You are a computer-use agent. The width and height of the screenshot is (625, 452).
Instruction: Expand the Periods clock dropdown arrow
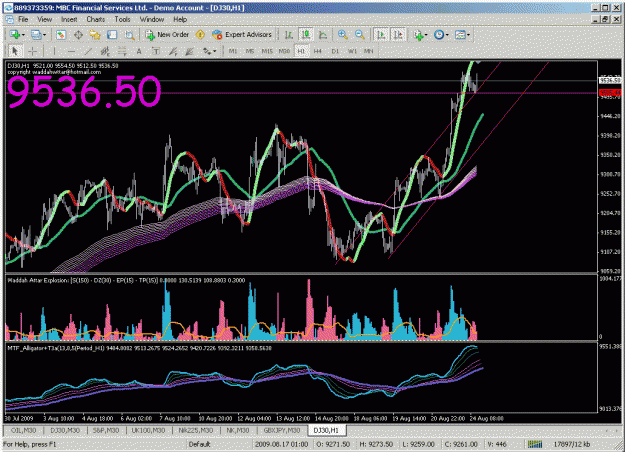[447, 35]
